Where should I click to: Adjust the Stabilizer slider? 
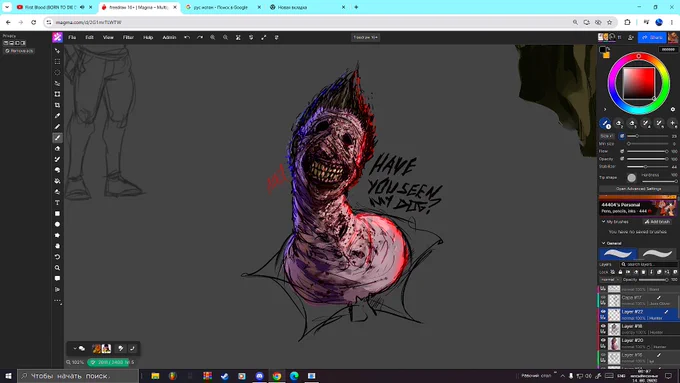pyautogui.click(x=647, y=167)
